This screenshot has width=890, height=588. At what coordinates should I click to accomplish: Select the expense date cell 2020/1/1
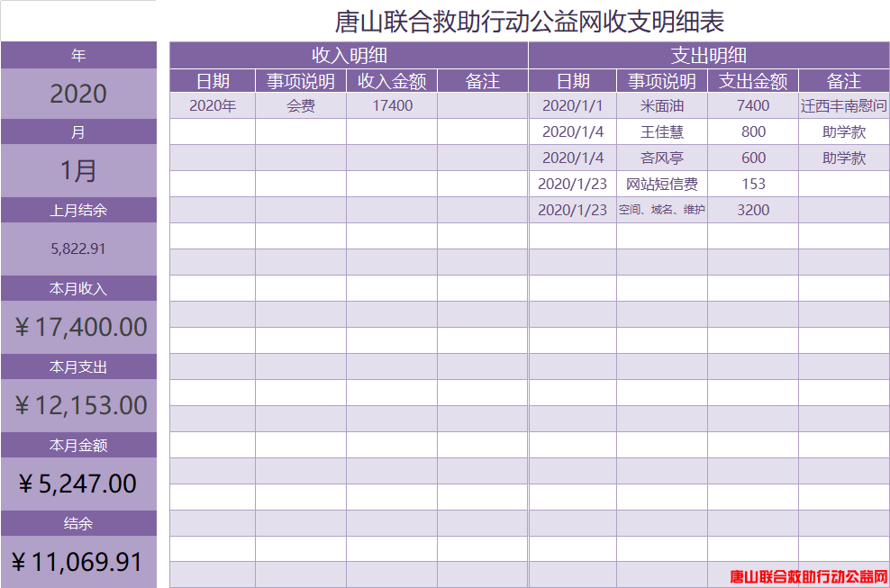[573, 105]
